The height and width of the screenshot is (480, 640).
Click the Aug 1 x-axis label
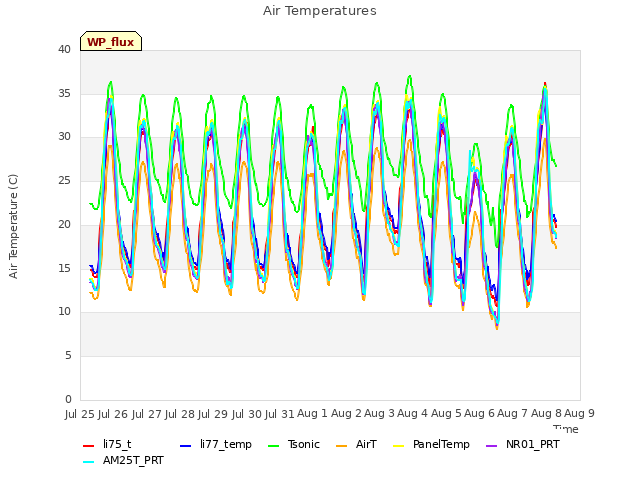(313, 413)
